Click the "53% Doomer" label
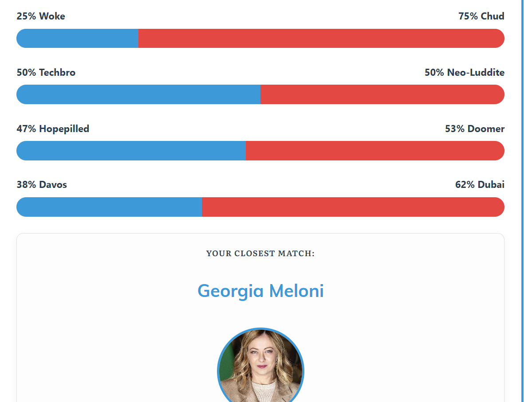This screenshot has height=402, width=532. [475, 129]
